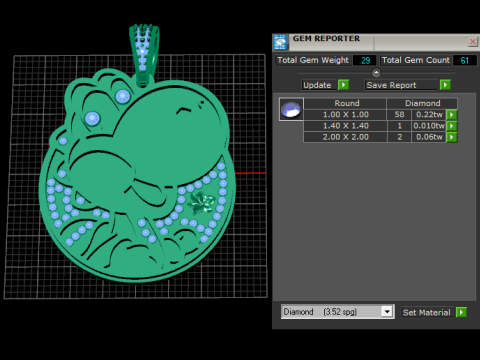
Task: Click green arrow for 1.40 X 1.40 row
Action: [x=452, y=126]
